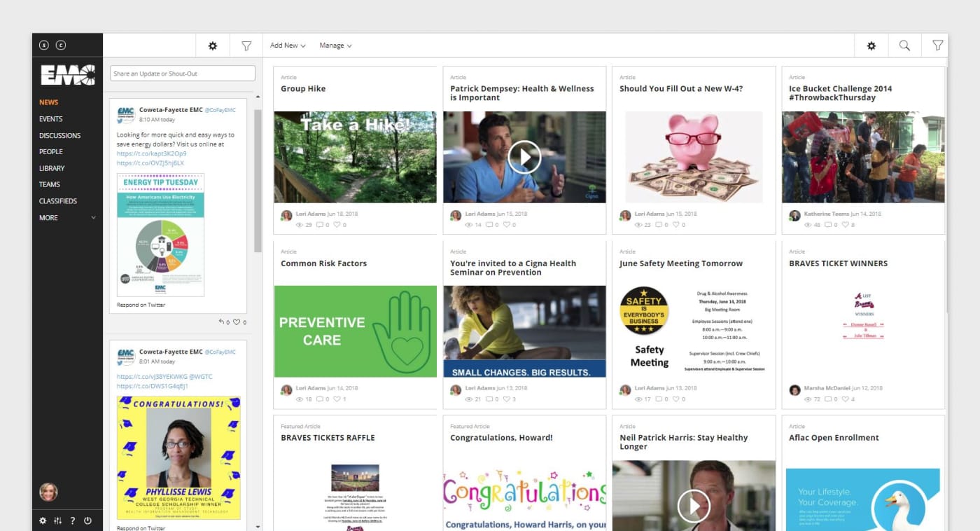Open the help question mark icon
Viewport: 980px width, 531px height.
[73, 521]
